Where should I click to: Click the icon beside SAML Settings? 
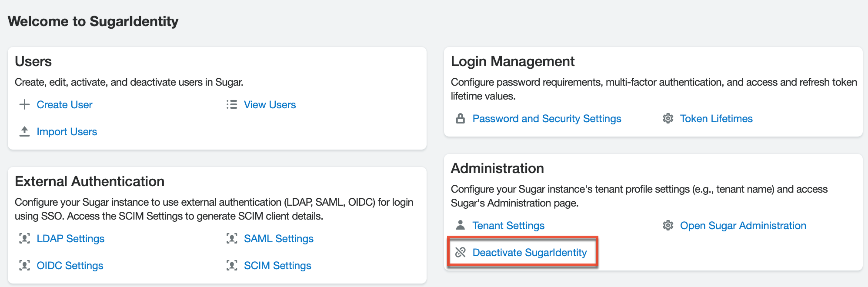(x=232, y=238)
